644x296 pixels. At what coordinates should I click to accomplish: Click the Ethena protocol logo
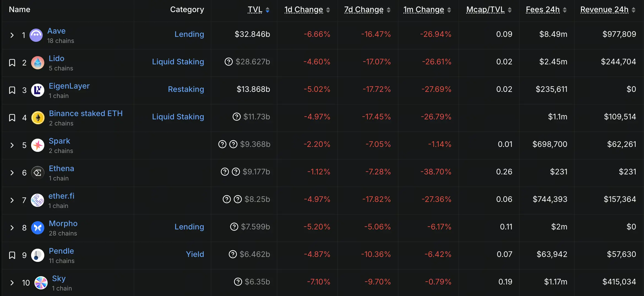point(37,173)
